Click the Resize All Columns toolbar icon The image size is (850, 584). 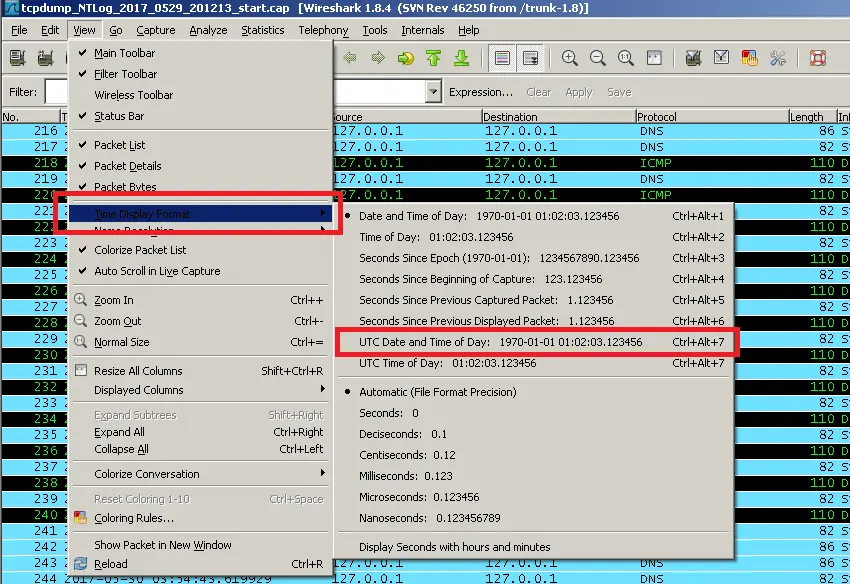coord(654,57)
